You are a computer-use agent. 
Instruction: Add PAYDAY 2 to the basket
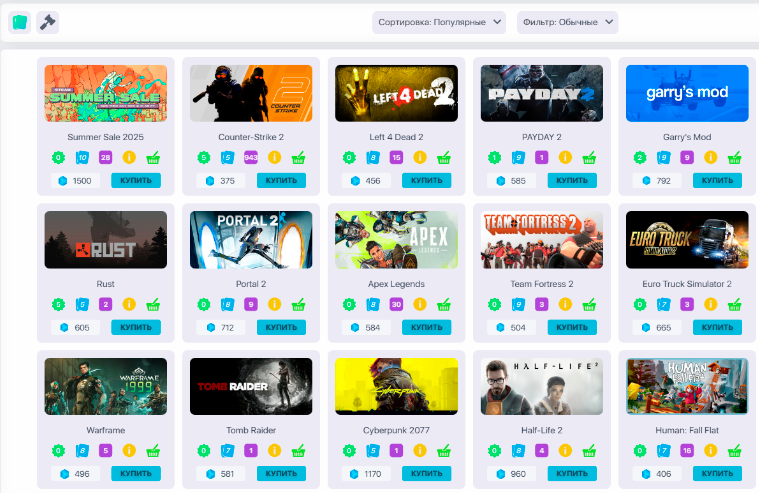coord(589,157)
